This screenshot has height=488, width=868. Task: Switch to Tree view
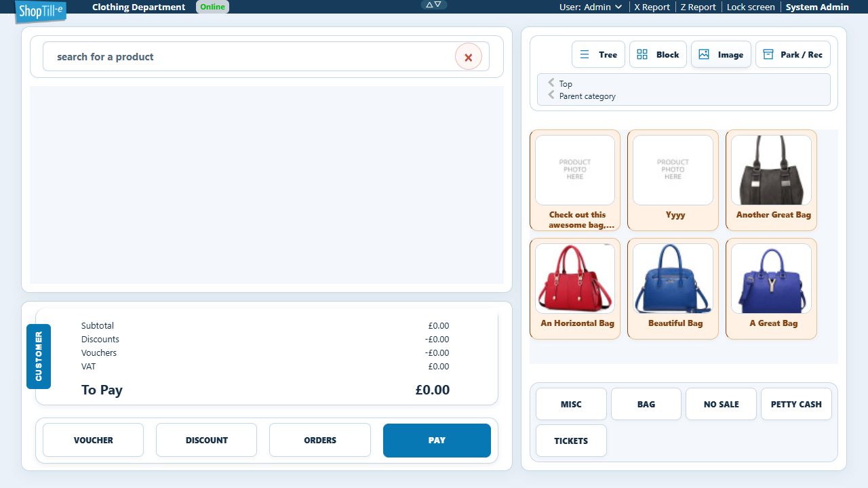click(598, 55)
